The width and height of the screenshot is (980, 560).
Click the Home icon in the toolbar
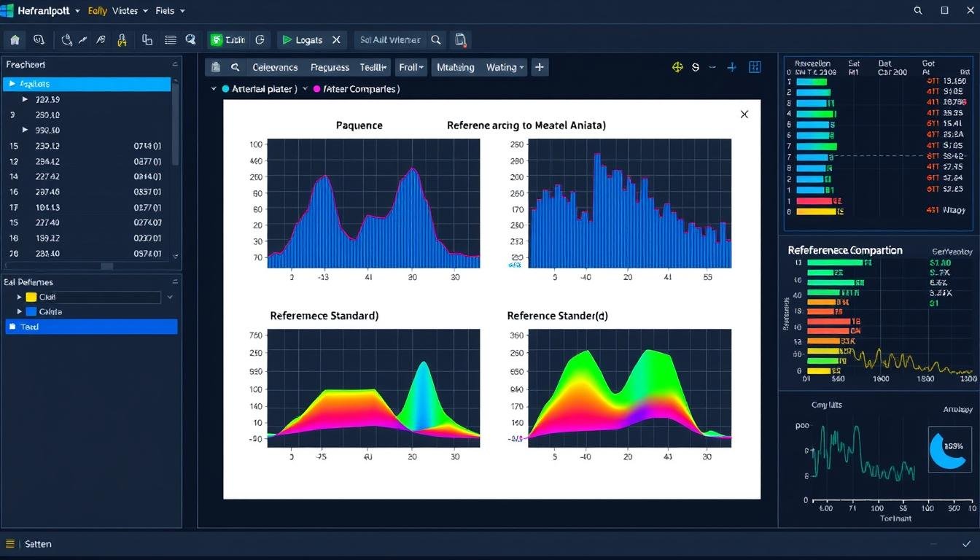click(15, 40)
